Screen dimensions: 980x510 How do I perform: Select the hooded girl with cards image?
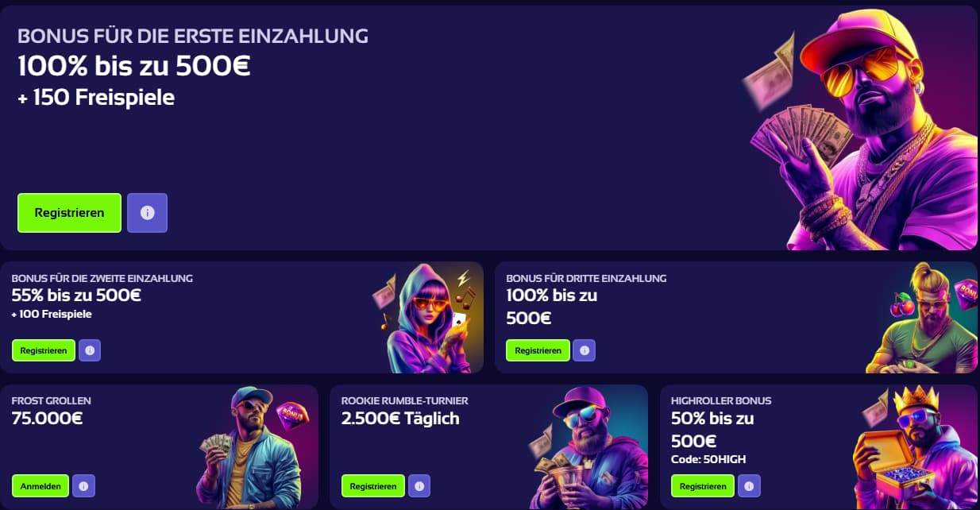point(427,318)
